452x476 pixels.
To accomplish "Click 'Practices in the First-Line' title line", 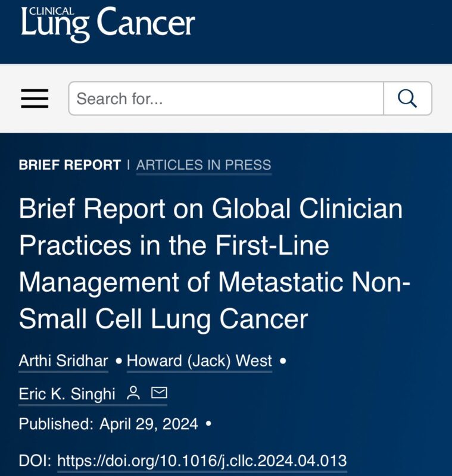I will [x=174, y=245].
